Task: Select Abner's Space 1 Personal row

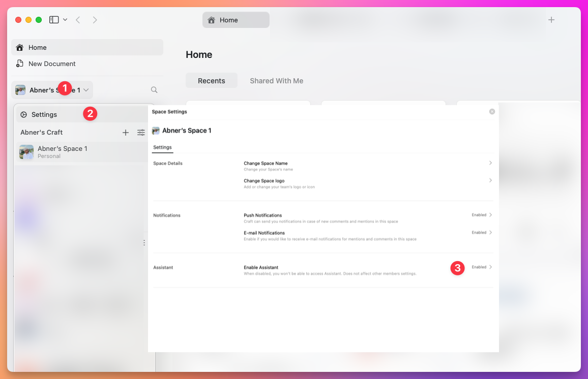Action: click(x=82, y=152)
